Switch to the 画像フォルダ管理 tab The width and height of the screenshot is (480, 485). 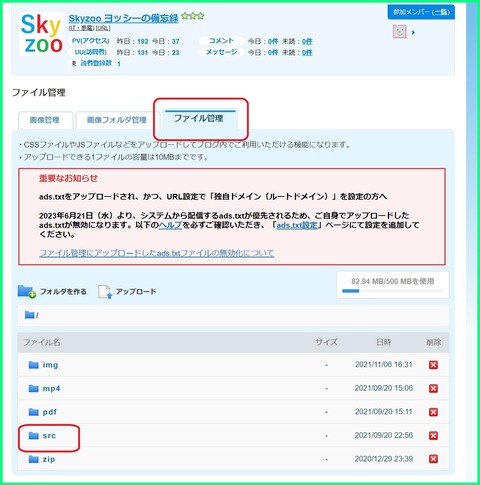117,120
